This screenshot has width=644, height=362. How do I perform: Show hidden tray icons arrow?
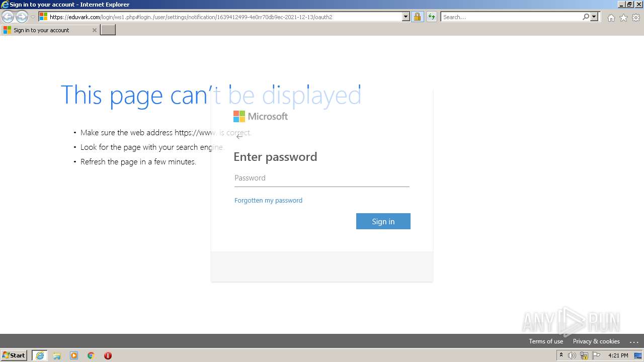pyautogui.click(x=561, y=355)
